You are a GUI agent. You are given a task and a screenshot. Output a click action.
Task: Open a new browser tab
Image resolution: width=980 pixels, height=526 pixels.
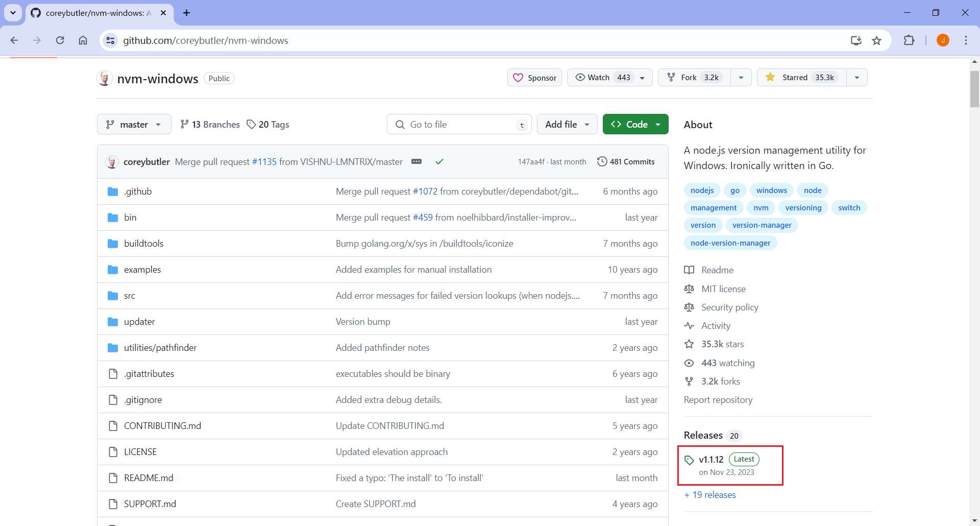pyautogui.click(x=186, y=13)
